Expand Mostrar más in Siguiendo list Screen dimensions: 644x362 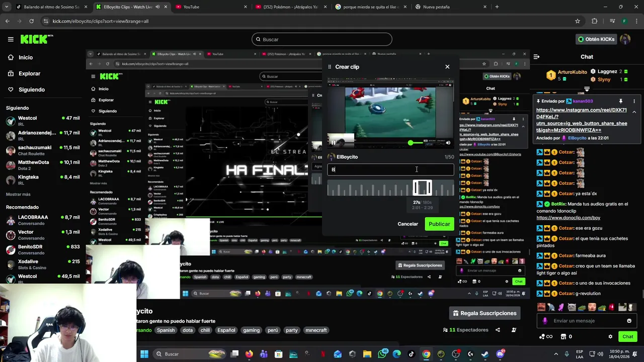tap(18, 194)
